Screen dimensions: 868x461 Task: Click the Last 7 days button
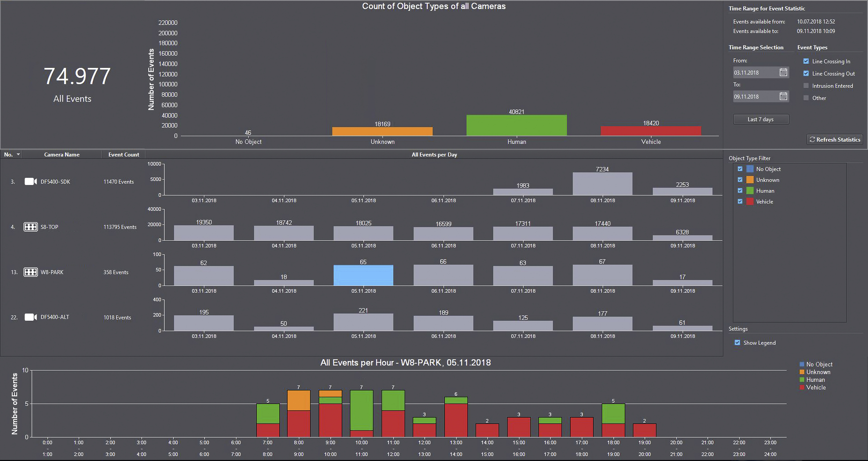(761, 119)
